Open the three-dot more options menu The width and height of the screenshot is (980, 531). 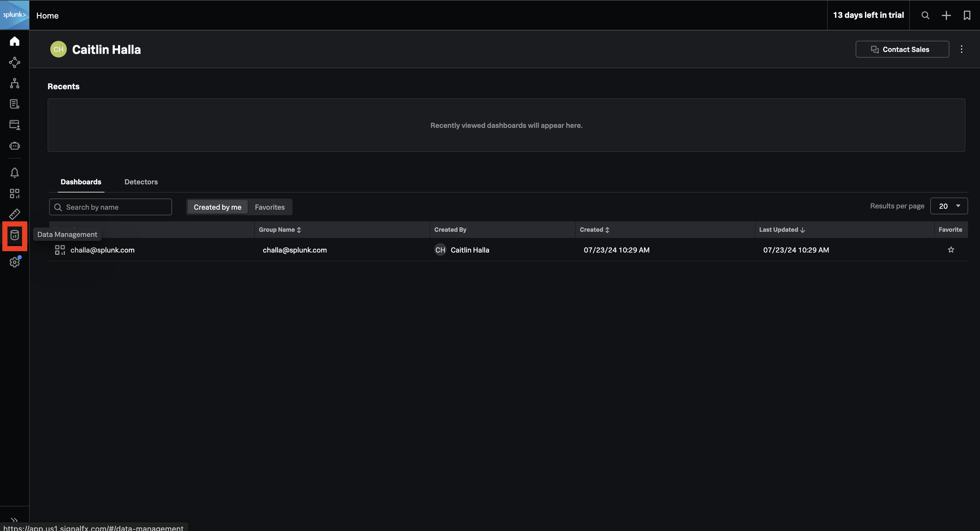click(962, 49)
